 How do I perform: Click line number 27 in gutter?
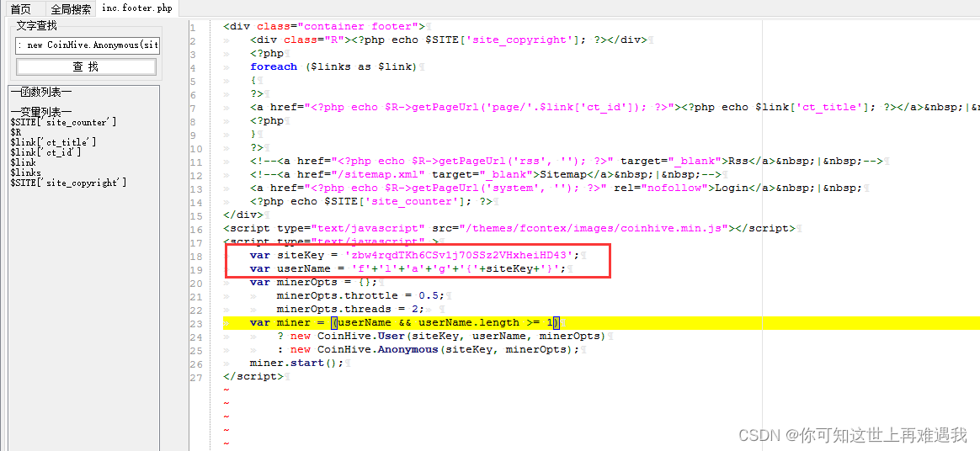[x=195, y=377]
